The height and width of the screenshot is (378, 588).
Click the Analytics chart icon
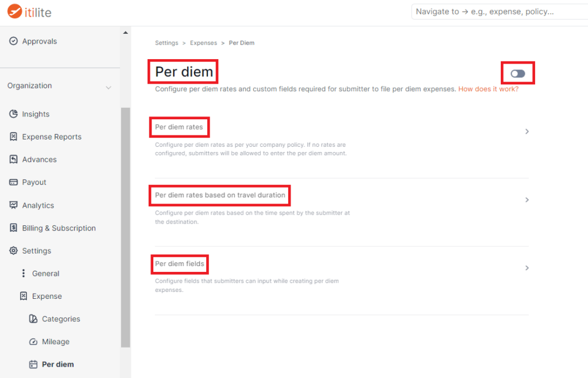pyautogui.click(x=14, y=205)
